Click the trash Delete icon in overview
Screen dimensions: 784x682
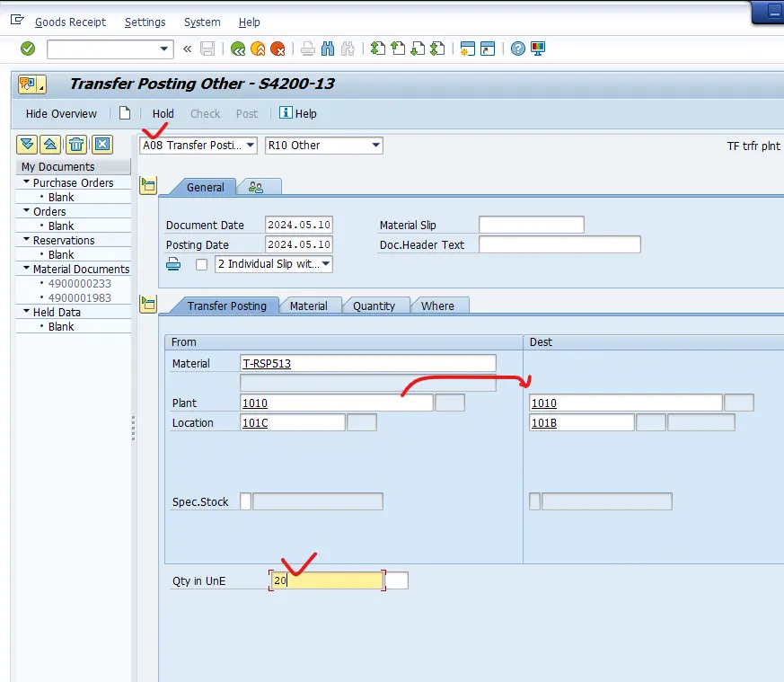pos(77,144)
